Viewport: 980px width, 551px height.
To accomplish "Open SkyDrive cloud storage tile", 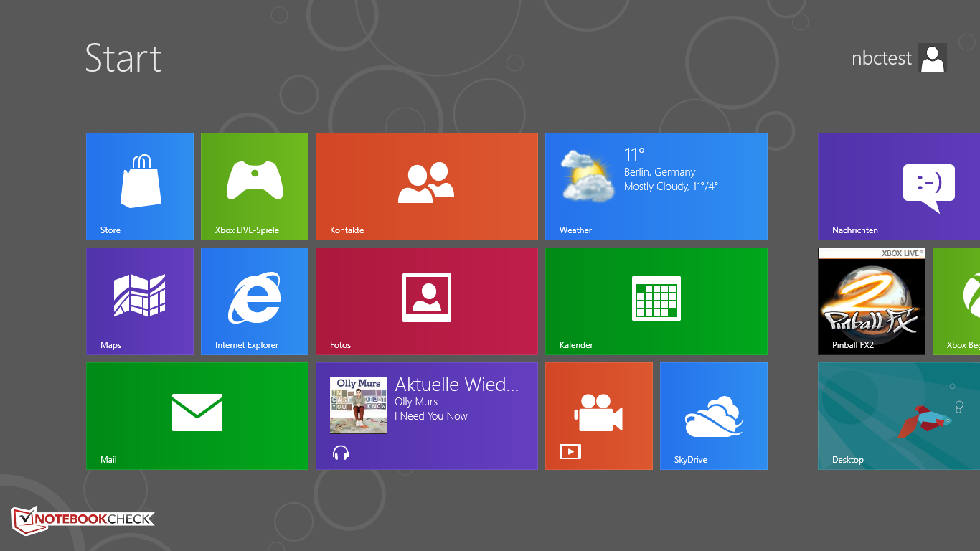I will (x=714, y=416).
